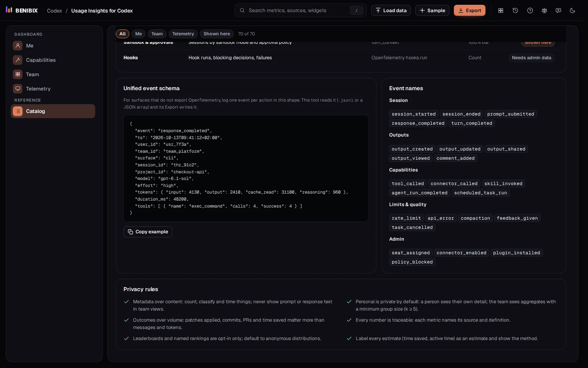Click the Catalog list icon in sidebar

(x=18, y=111)
